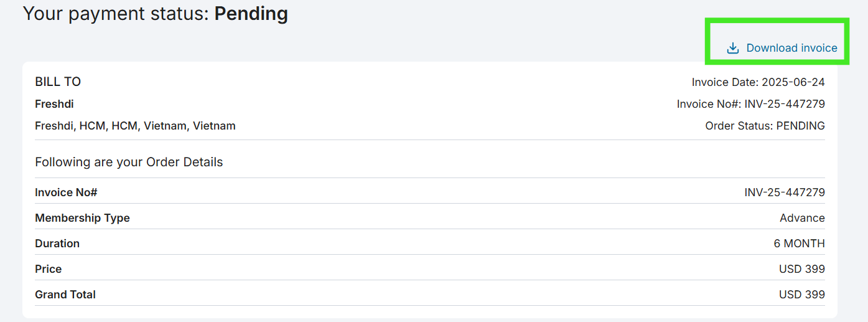Select the Duration row label

pyautogui.click(x=57, y=244)
